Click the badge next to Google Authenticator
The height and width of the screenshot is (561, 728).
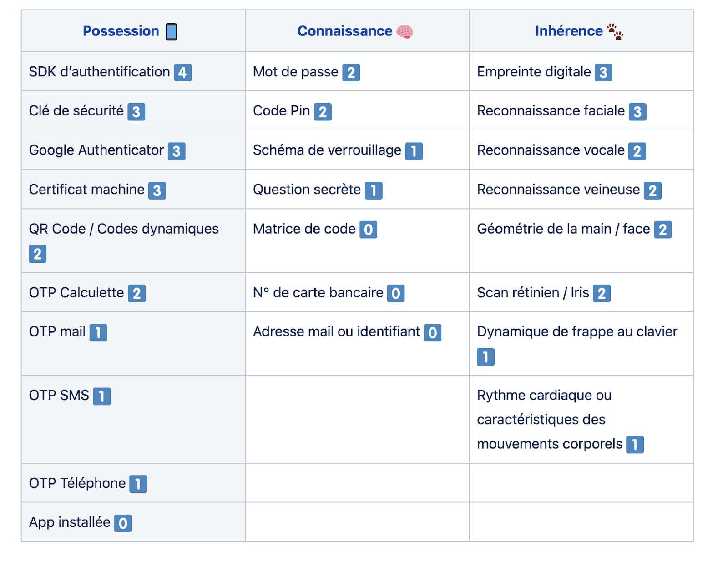pos(177,151)
